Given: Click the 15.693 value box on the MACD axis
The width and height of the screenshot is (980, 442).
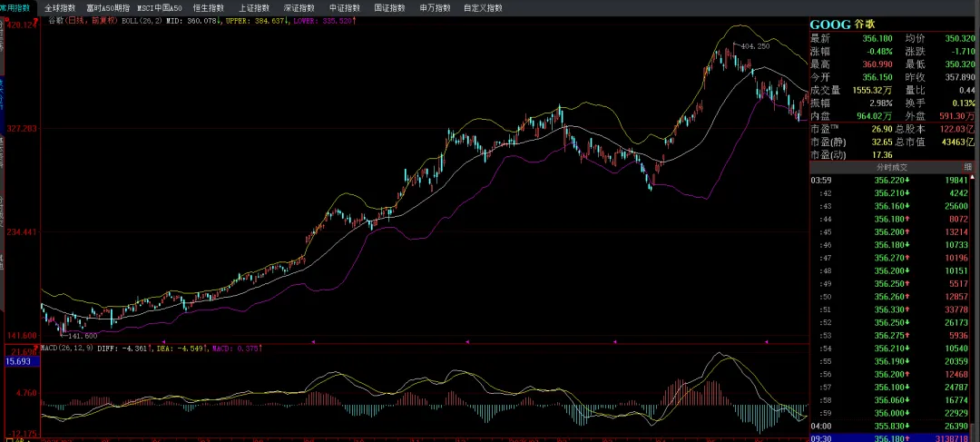Looking at the screenshot, I should (x=19, y=362).
